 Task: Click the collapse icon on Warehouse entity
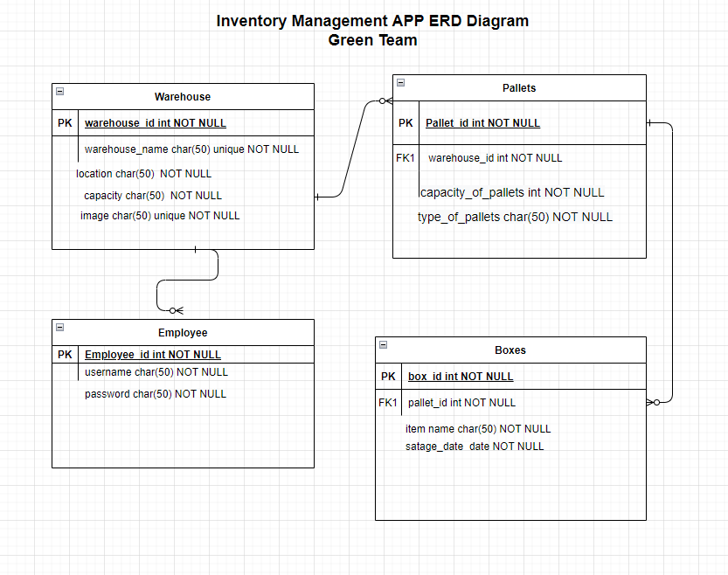tap(59, 91)
